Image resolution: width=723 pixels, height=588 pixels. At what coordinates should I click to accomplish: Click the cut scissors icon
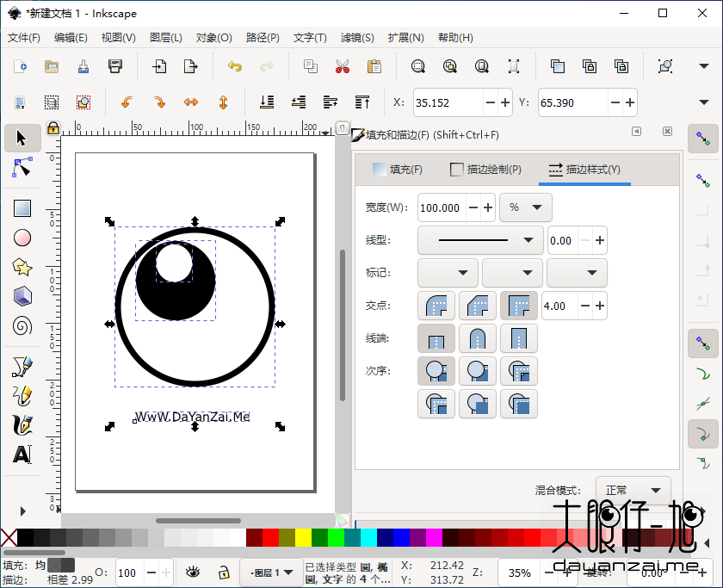pyautogui.click(x=343, y=66)
